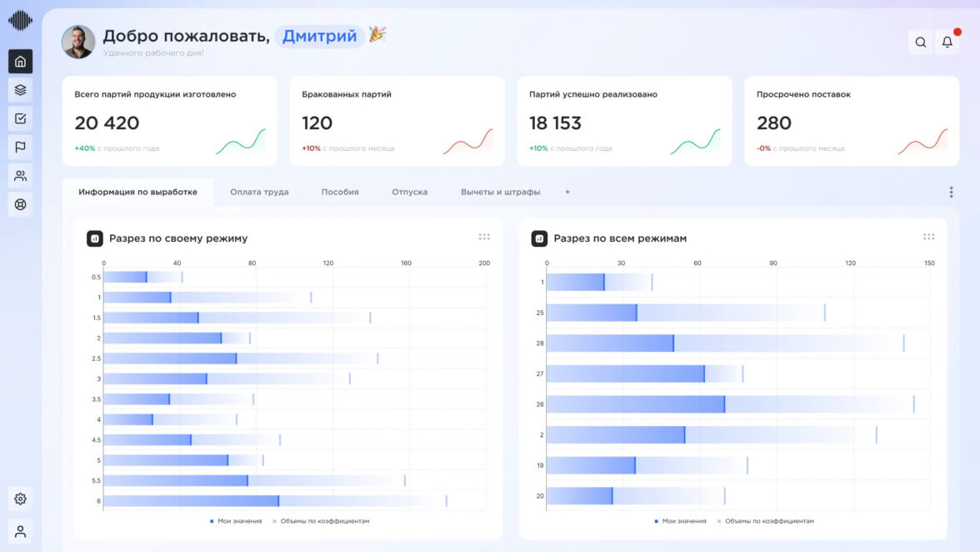Click the Home icon in sidebar

[x=21, y=62]
